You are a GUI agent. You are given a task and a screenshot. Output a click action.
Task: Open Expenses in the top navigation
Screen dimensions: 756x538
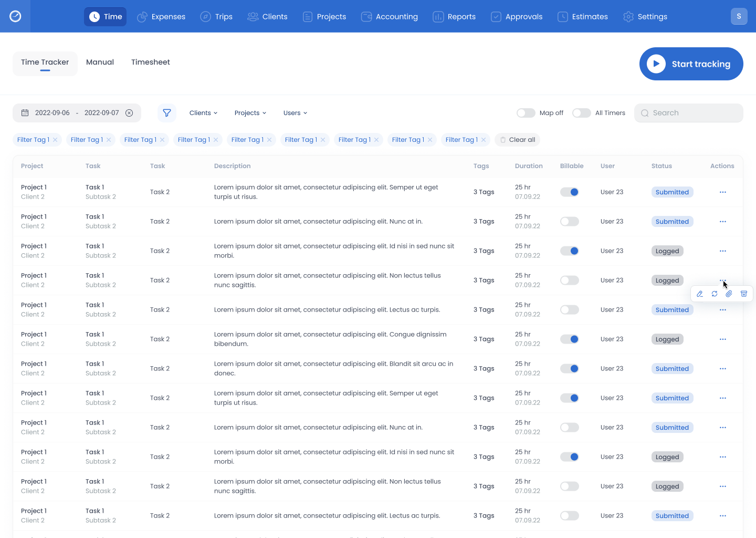point(161,17)
